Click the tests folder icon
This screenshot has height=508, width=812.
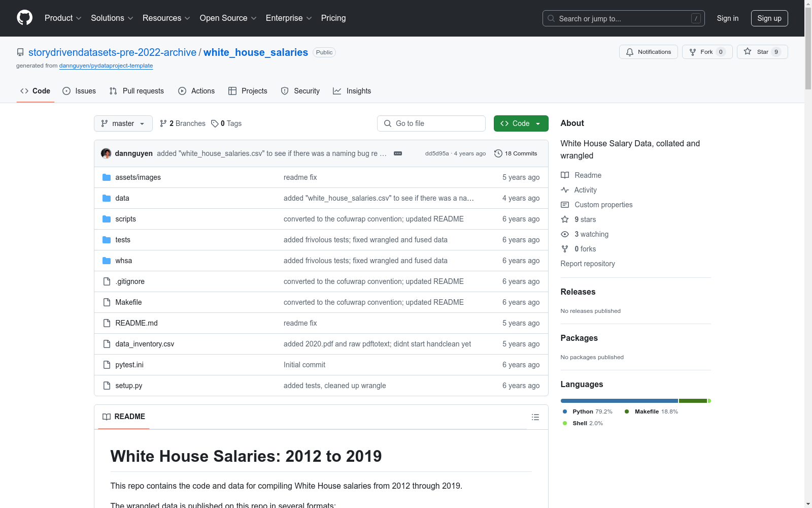click(x=107, y=240)
